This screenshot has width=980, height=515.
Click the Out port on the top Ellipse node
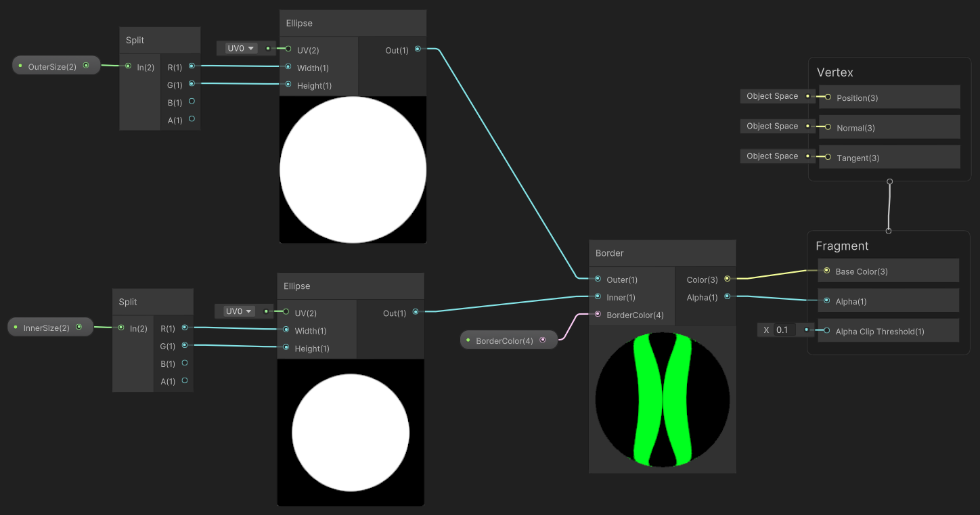tap(418, 49)
